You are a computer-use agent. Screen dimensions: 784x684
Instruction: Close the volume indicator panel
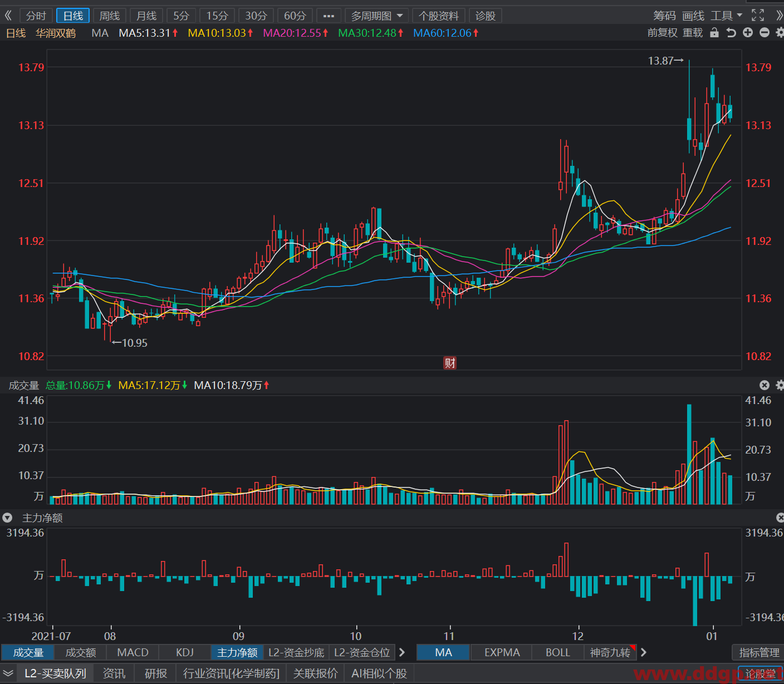[x=765, y=385]
